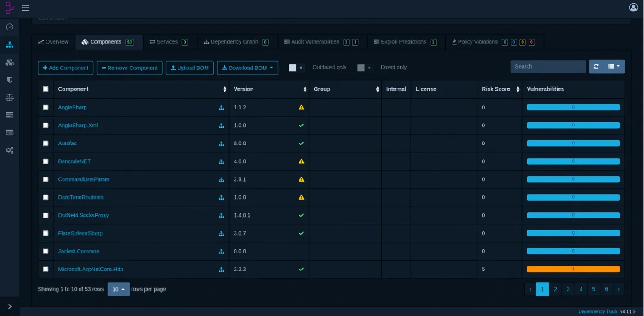Open dependency graph icon for Microsoft.AspNetCore.Http
This screenshot has height=316, width=644.
(x=221, y=269)
